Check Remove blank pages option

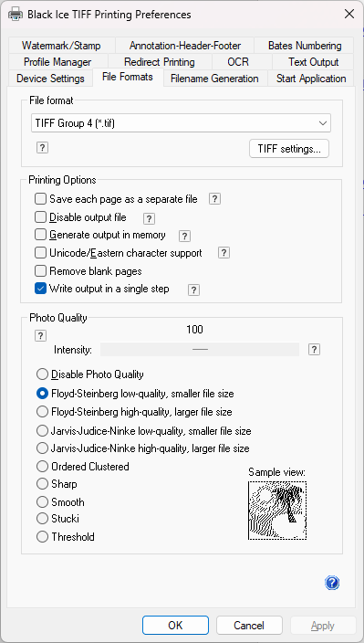click(x=40, y=271)
